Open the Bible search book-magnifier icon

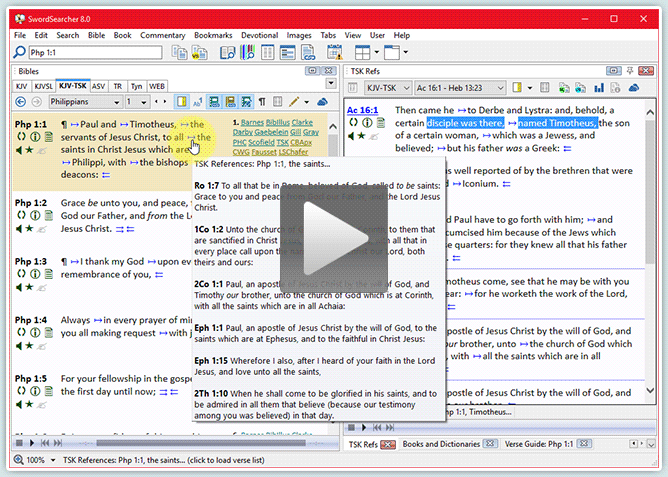[x=227, y=52]
